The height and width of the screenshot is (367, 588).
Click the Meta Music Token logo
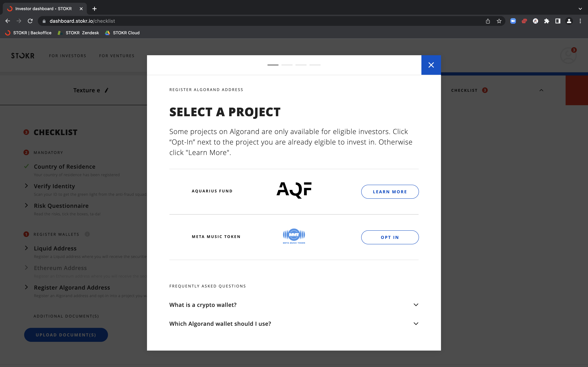(x=294, y=236)
